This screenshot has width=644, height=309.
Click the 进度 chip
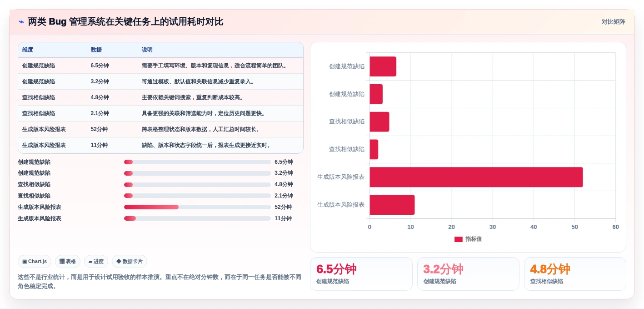click(96, 261)
